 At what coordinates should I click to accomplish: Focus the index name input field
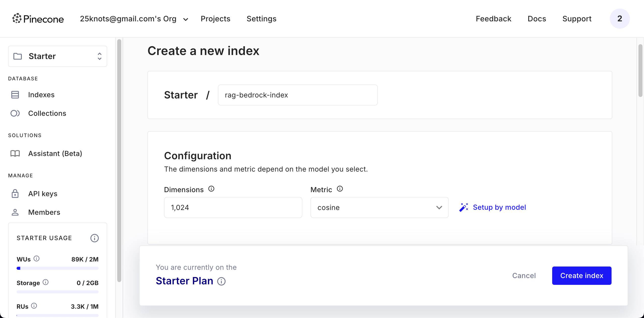point(298,95)
